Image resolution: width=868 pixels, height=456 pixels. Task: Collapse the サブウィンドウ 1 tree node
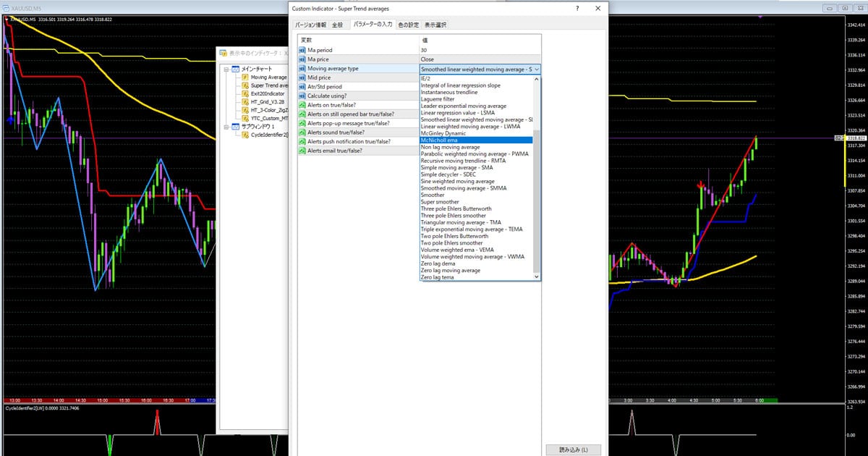226,127
